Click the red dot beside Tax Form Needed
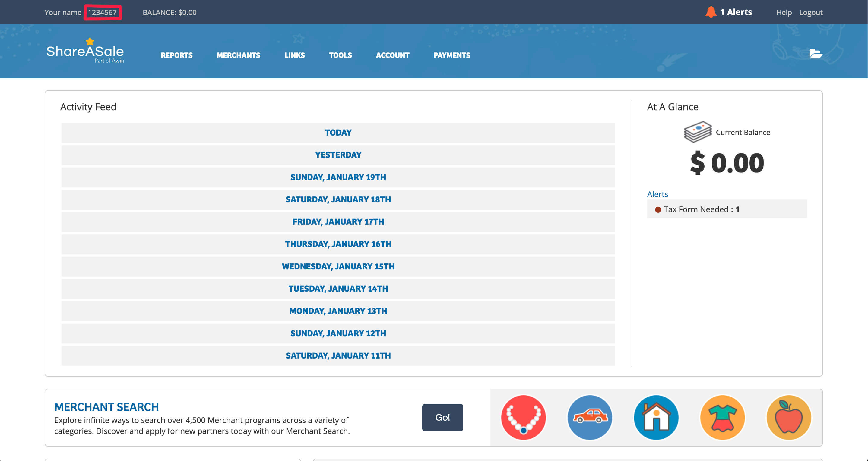The height and width of the screenshot is (461, 868). point(658,209)
